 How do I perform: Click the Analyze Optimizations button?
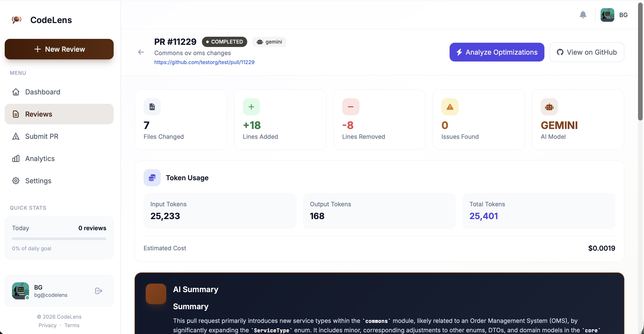[x=497, y=52]
